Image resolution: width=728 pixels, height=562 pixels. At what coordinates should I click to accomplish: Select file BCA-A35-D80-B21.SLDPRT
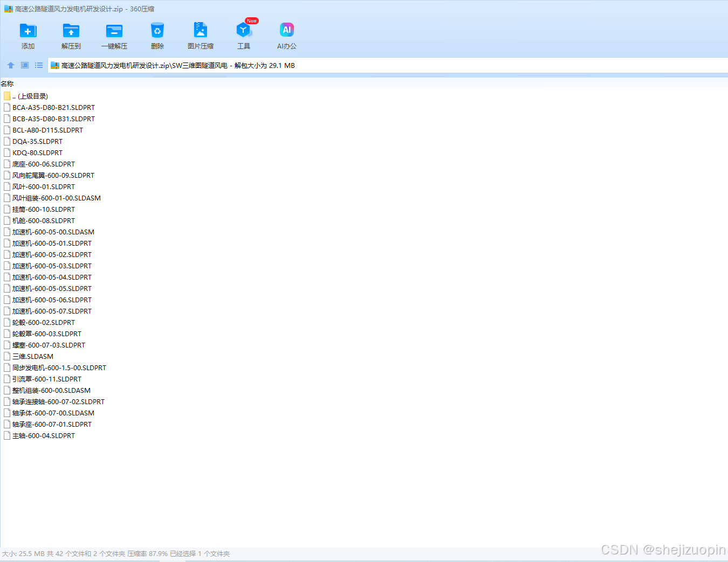pos(50,107)
